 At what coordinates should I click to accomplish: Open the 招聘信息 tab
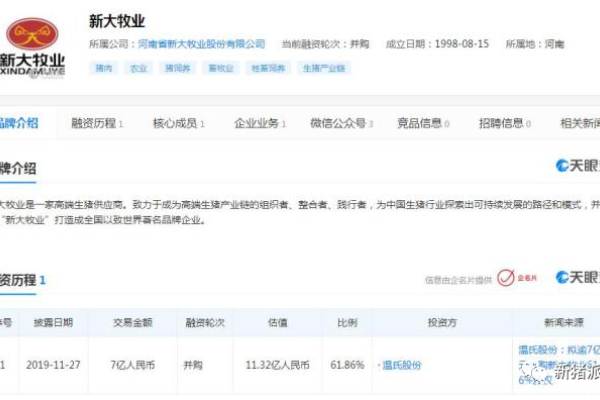click(505, 123)
